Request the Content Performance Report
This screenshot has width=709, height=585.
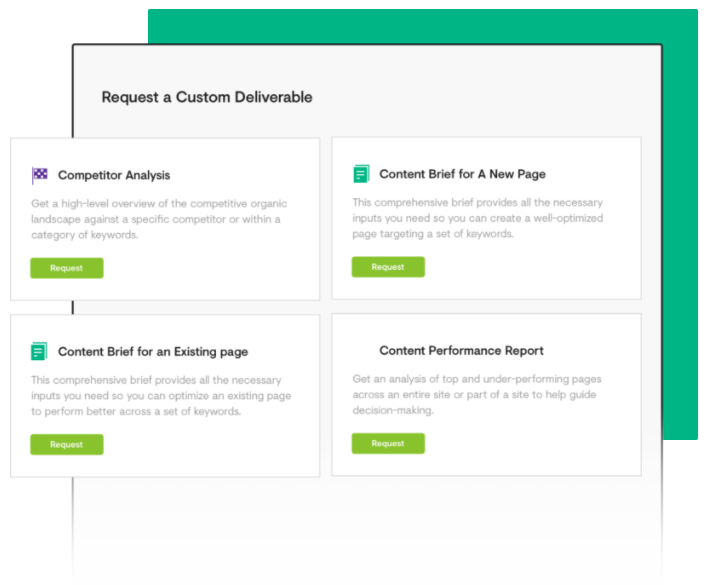388,443
